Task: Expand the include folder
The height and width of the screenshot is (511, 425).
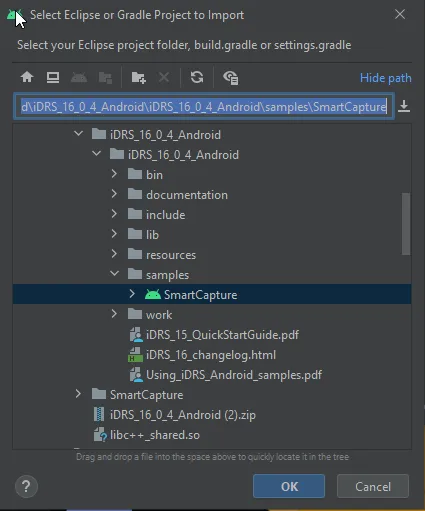Action: pyautogui.click(x=114, y=214)
